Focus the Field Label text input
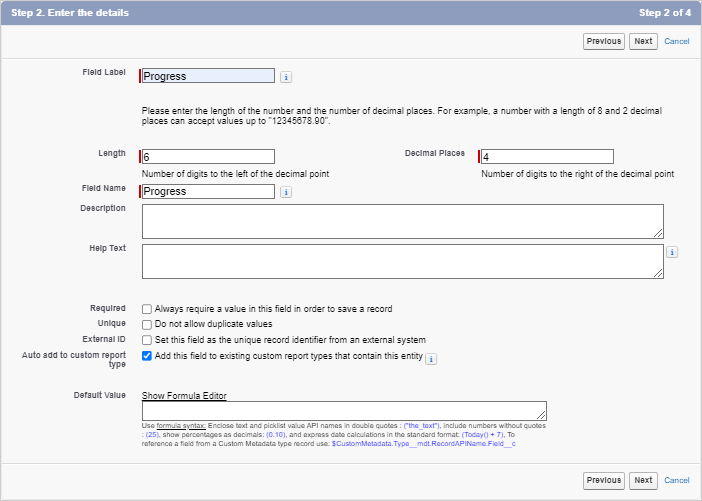702x501 pixels. pyautogui.click(x=209, y=75)
